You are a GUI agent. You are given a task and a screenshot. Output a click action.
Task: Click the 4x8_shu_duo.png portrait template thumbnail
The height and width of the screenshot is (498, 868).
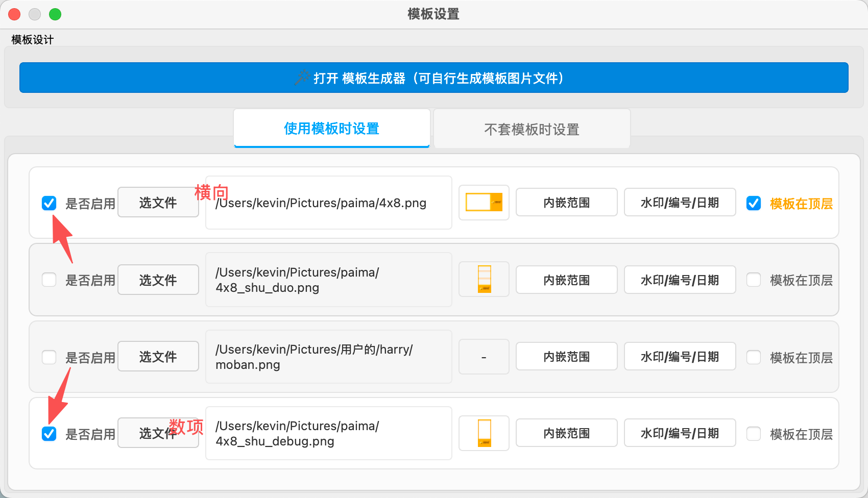click(x=484, y=280)
